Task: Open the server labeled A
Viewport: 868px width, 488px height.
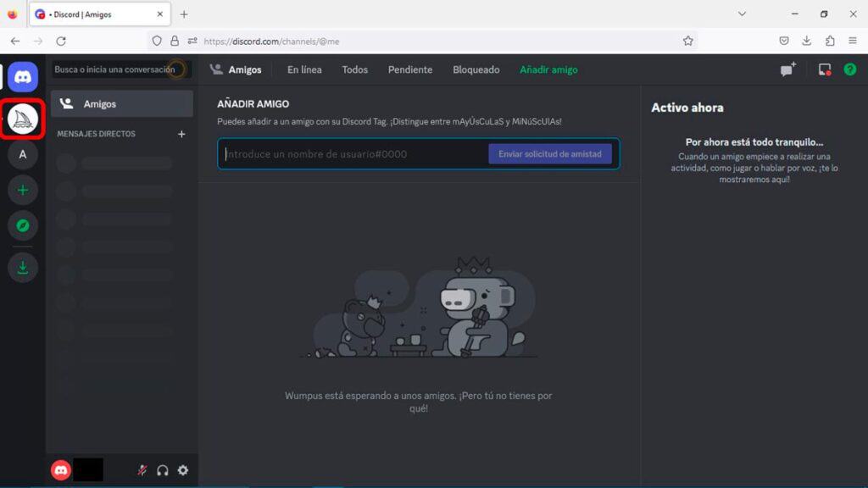Action: (23, 154)
